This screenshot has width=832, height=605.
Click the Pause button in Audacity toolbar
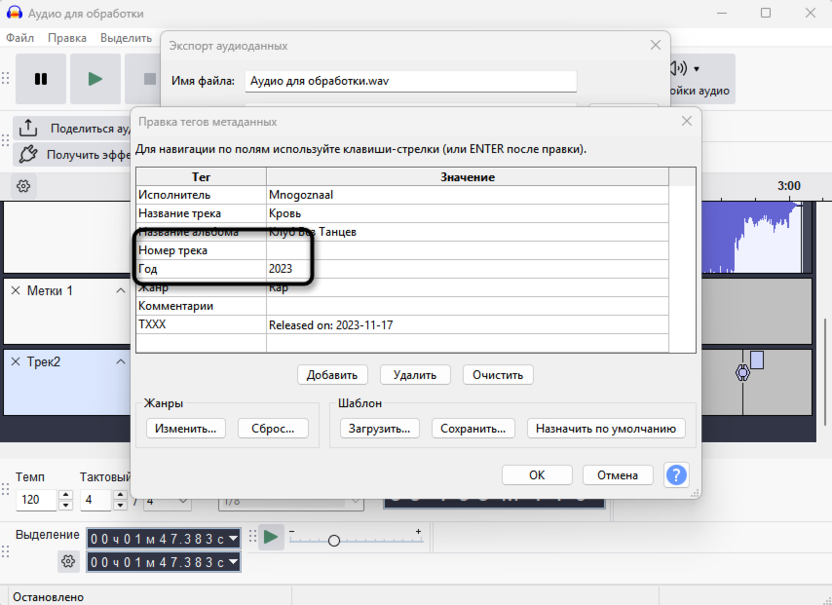click(41, 79)
